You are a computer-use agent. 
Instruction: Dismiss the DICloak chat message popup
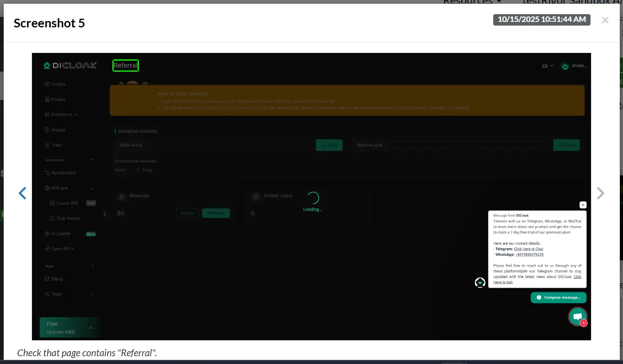click(x=583, y=205)
